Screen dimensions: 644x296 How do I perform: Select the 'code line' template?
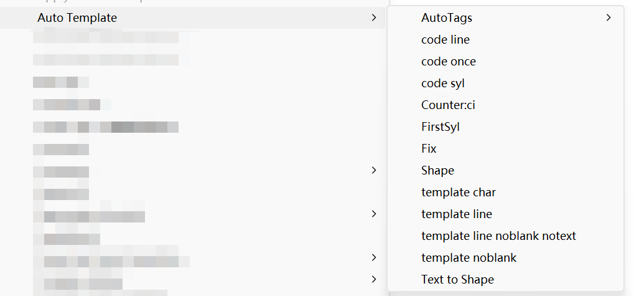tap(445, 39)
